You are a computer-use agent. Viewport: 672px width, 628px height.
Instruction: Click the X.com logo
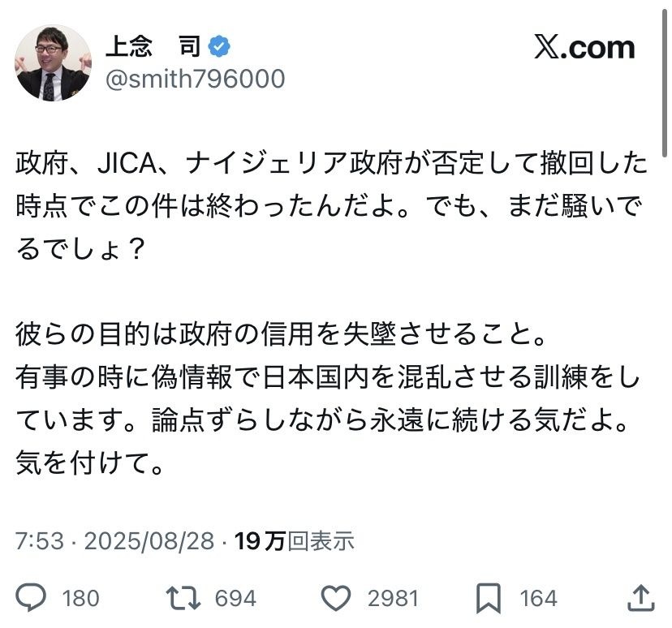tap(584, 48)
